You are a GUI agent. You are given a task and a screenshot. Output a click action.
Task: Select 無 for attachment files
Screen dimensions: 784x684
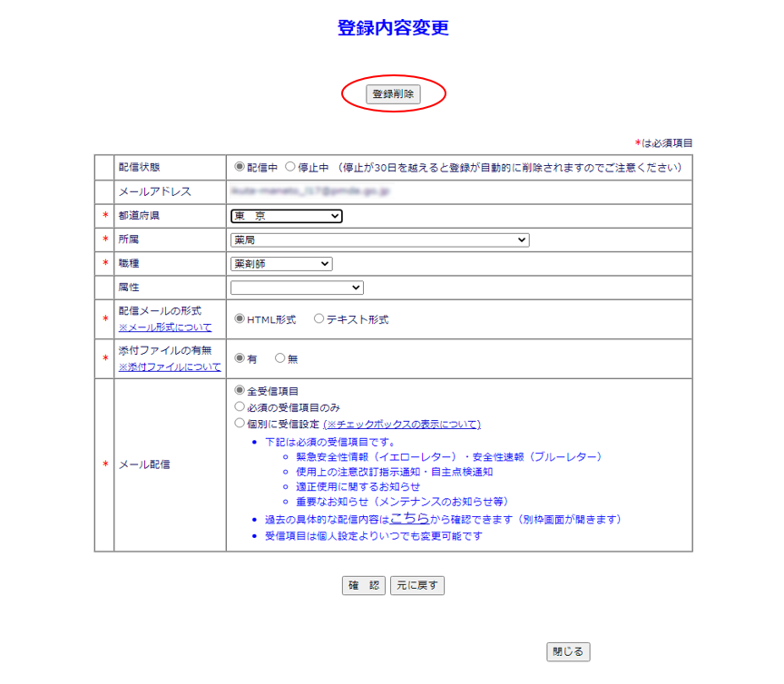pos(280,358)
